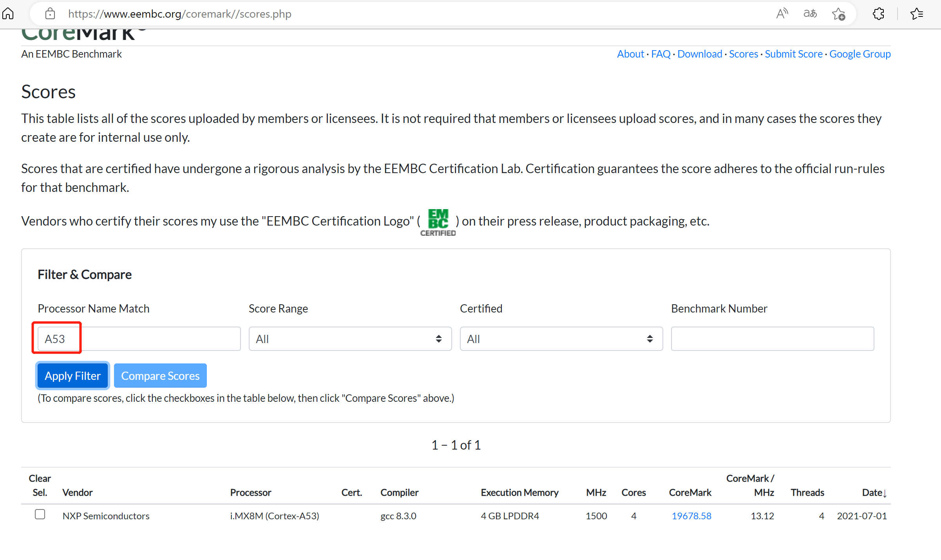This screenshot has width=941, height=560.
Task: Click the Clear Sel. header link
Action: [40, 485]
